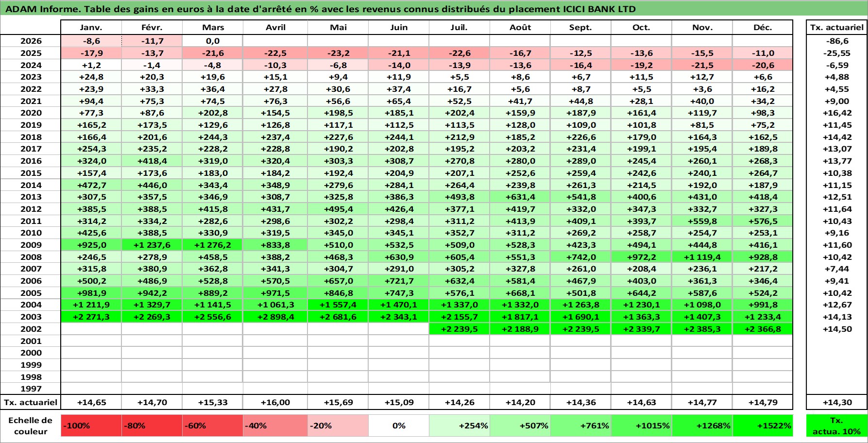The width and height of the screenshot is (868, 443).
Task: Click the +507% color scale swatch
Action: pos(520,426)
